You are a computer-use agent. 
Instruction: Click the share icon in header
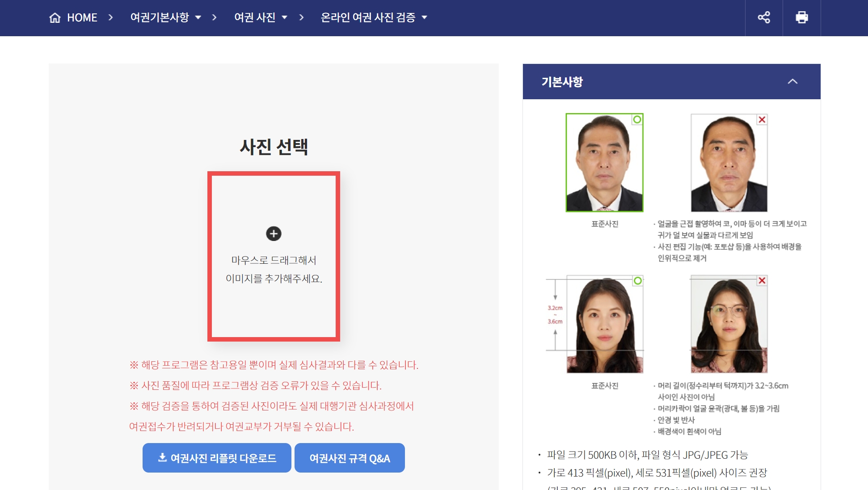764,17
